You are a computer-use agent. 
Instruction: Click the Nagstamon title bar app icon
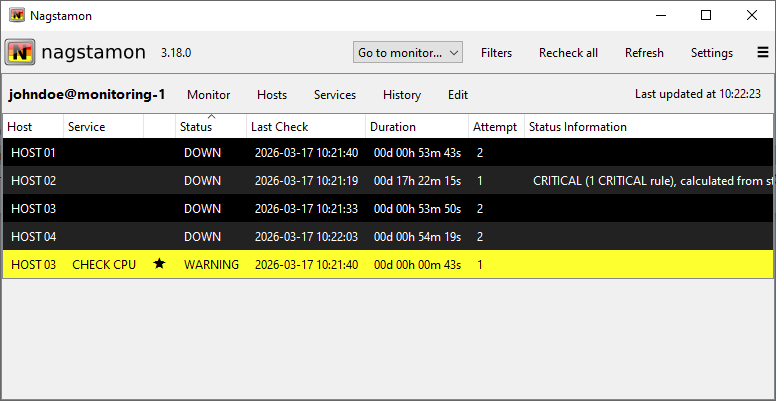coord(17,15)
